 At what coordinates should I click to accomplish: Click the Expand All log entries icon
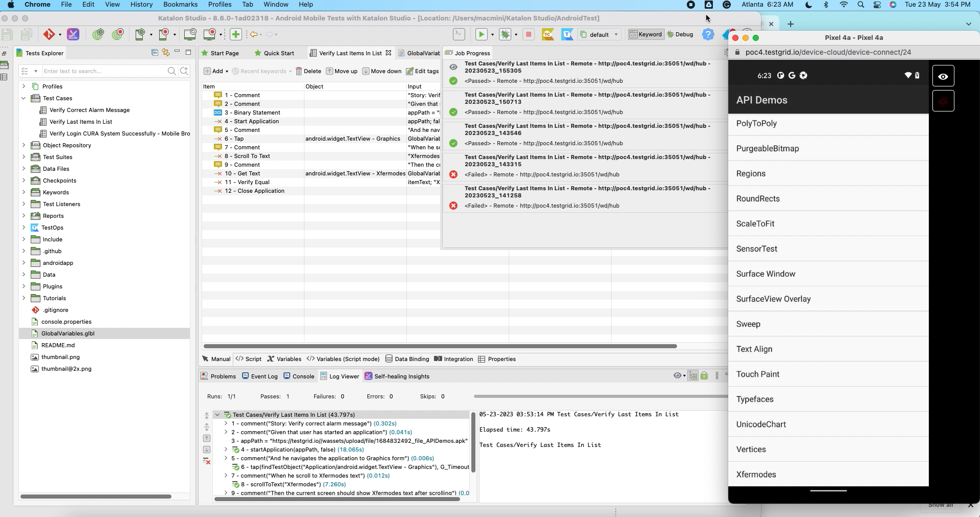click(207, 426)
